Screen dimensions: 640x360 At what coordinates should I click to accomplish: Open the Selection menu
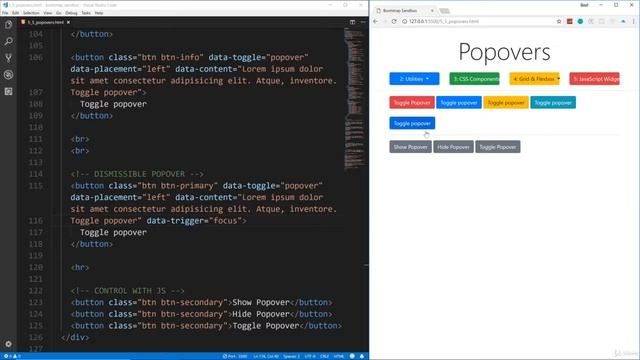31,13
